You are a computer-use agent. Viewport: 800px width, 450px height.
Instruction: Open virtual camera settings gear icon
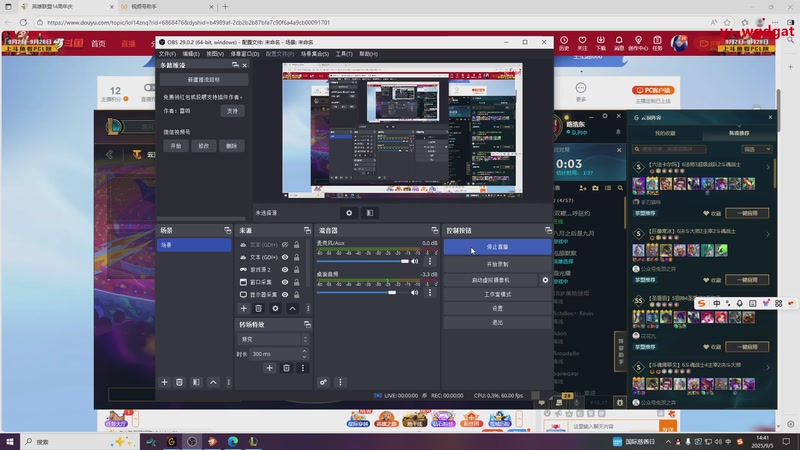pos(545,280)
